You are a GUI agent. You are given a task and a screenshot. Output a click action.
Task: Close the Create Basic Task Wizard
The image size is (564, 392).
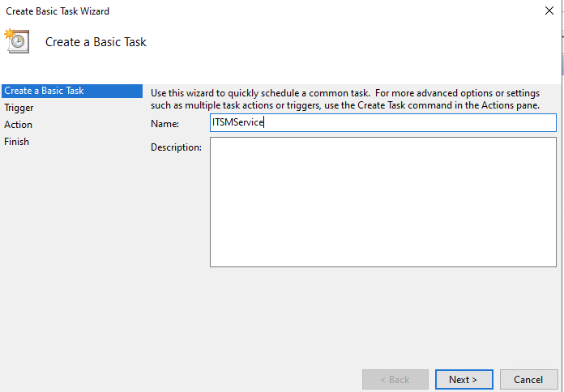click(x=549, y=11)
